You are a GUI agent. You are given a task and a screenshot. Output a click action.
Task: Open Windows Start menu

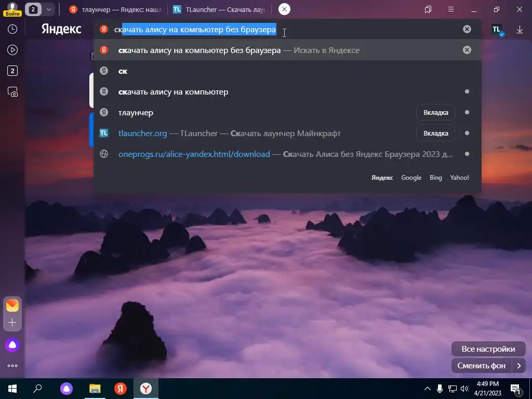[12, 389]
